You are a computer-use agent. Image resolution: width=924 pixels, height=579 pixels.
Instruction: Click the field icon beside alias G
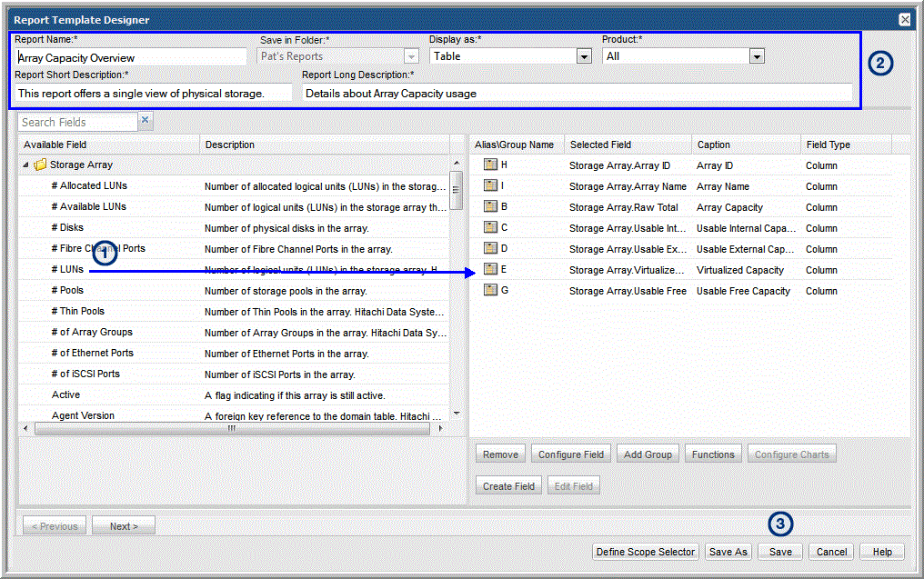tap(490, 290)
